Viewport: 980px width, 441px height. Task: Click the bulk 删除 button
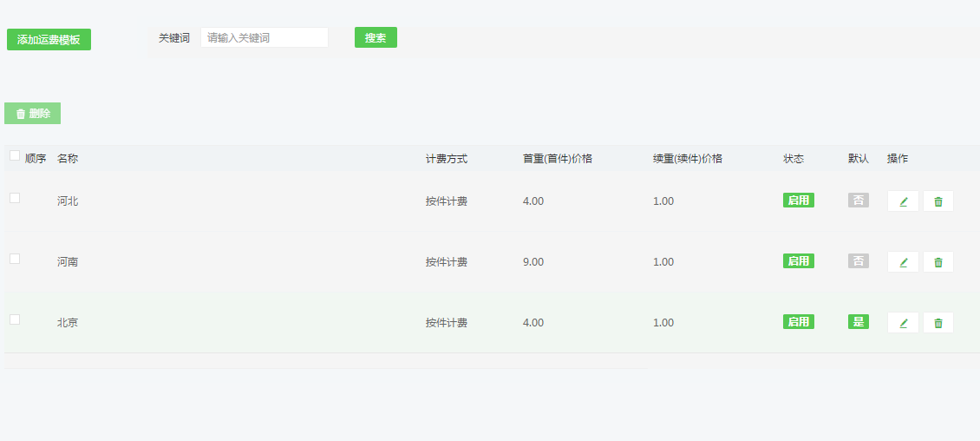(x=32, y=113)
